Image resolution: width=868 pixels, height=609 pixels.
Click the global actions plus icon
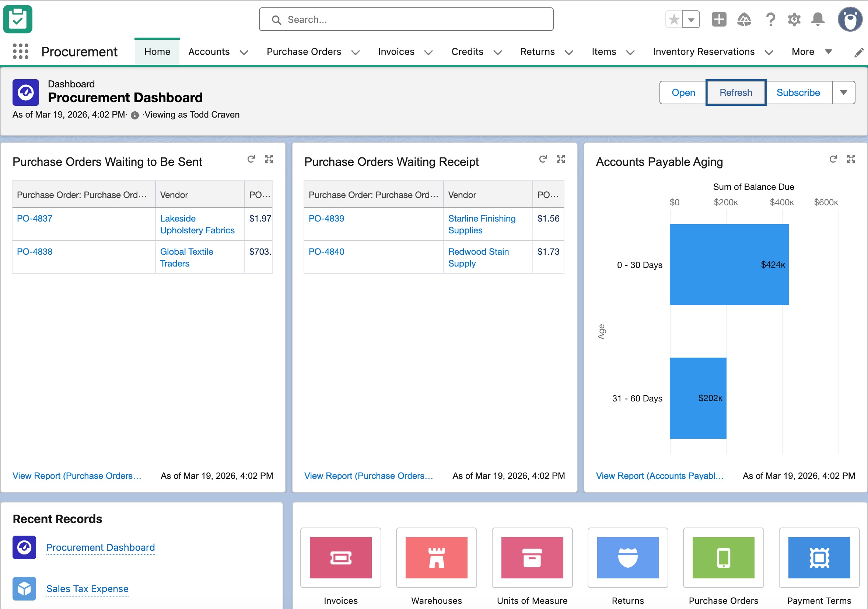(719, 19)
